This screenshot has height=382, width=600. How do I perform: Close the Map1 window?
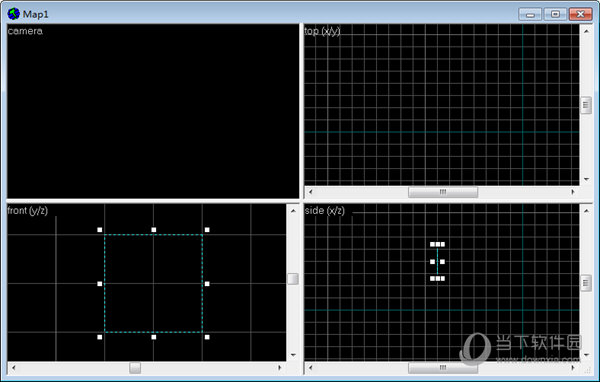pos(580,14)
